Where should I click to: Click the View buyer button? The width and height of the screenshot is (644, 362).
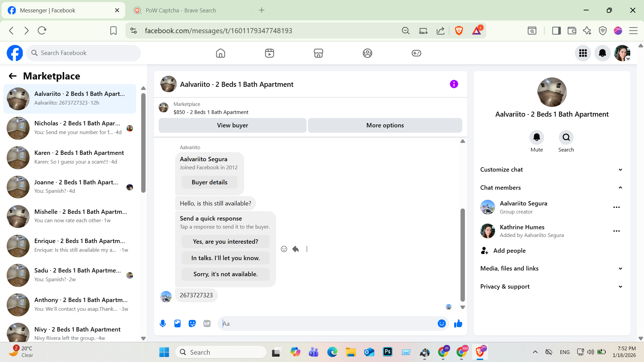tap(232, 125)
